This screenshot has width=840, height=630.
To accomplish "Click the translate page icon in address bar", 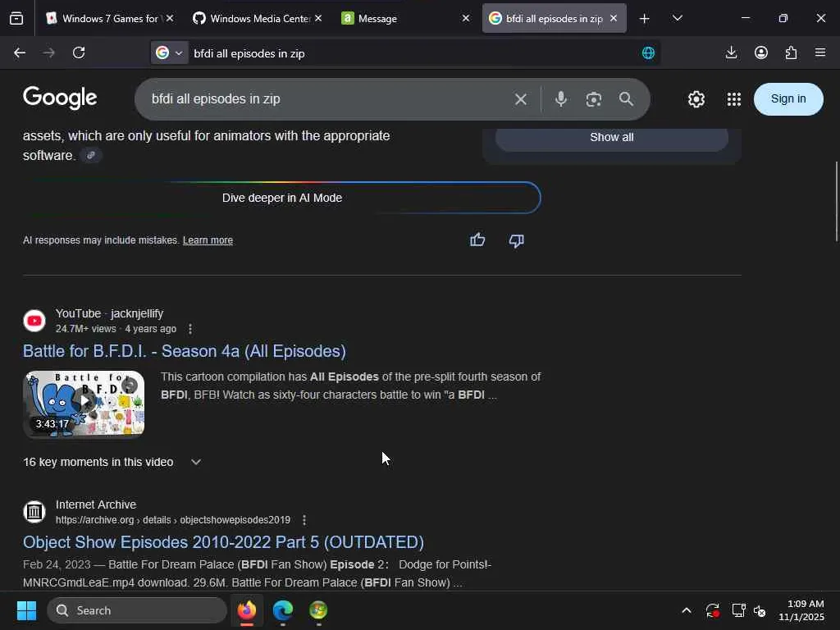I will pyautogui.click(x=648, y=52).
